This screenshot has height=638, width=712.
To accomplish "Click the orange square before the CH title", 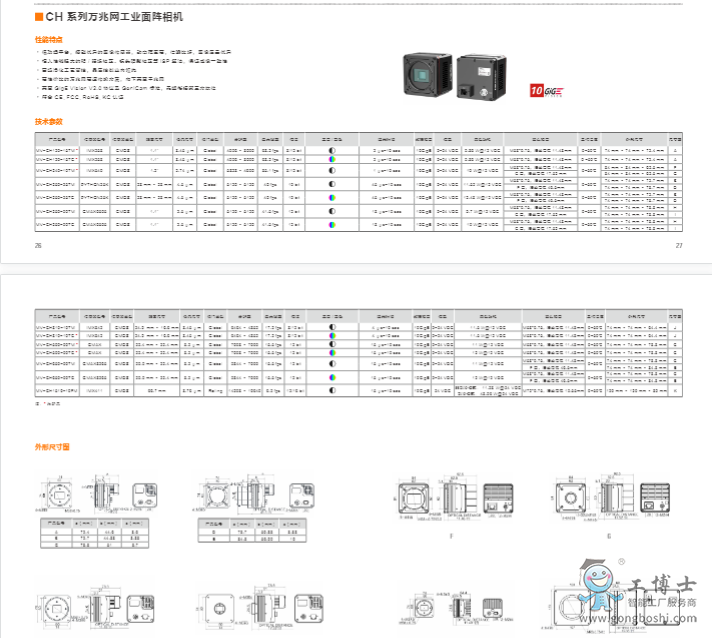I will [38, 18].
